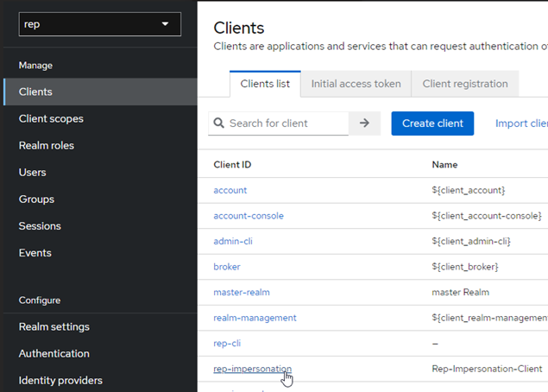Click the search arrow submit button
548x392 pixels.
[364, 123]
